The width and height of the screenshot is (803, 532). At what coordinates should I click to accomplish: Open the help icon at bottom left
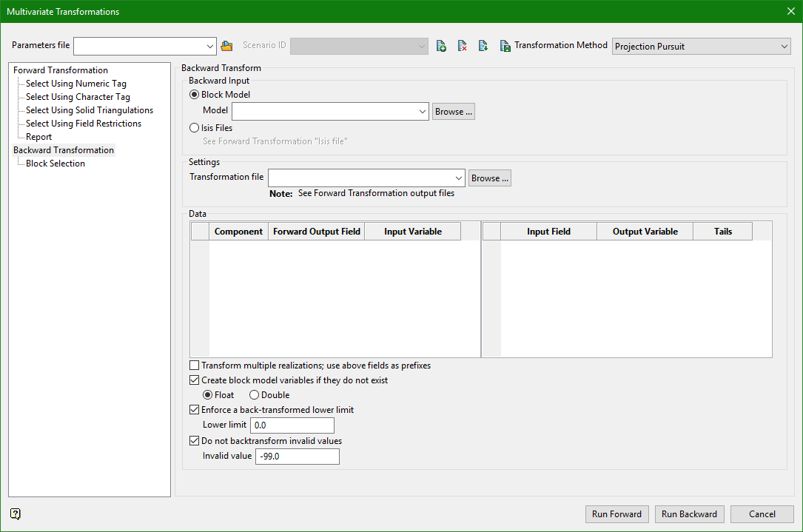16,514
